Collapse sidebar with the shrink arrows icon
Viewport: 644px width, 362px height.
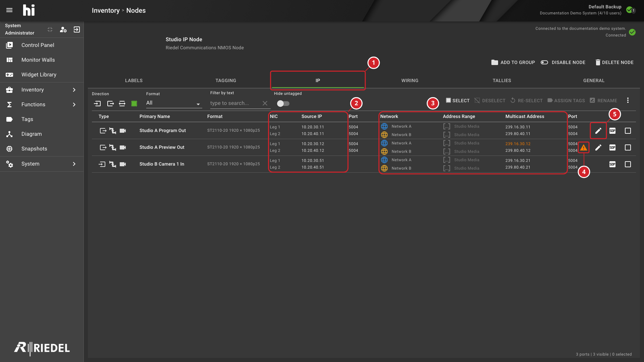pyautogui.click(x=50, y=29)
